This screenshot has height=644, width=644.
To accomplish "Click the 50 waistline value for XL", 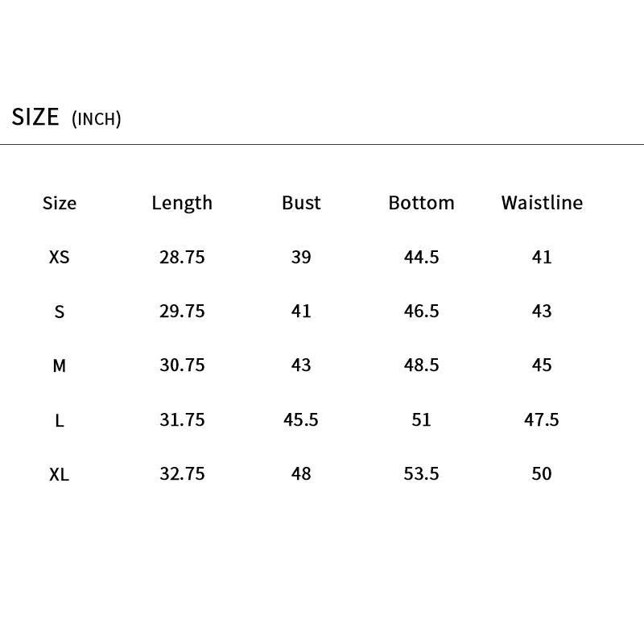I will 542,474.
